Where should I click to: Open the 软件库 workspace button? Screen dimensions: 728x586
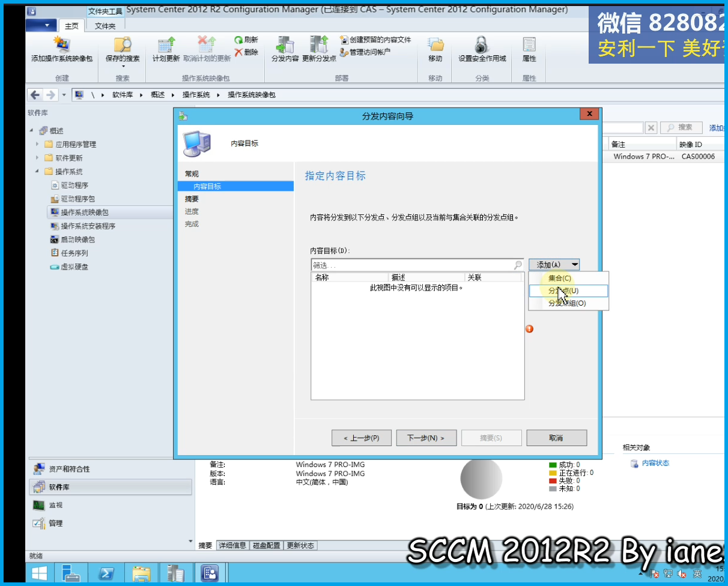tap(111, 487)
